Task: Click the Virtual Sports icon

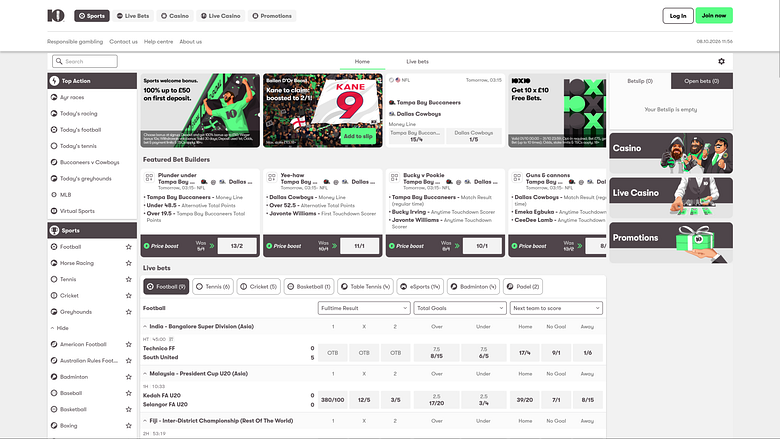Action: pyautogui.click(x=54, y=211)
